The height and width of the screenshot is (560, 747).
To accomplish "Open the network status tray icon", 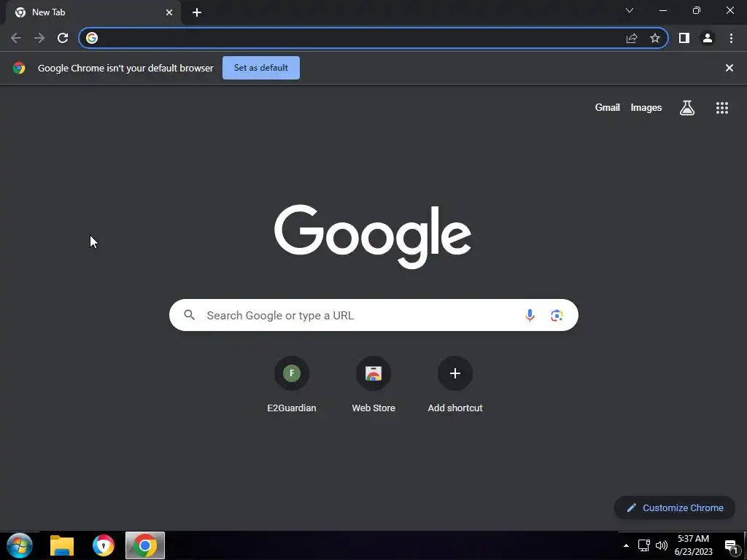I will pyautogui.click(x=643, y=545).
